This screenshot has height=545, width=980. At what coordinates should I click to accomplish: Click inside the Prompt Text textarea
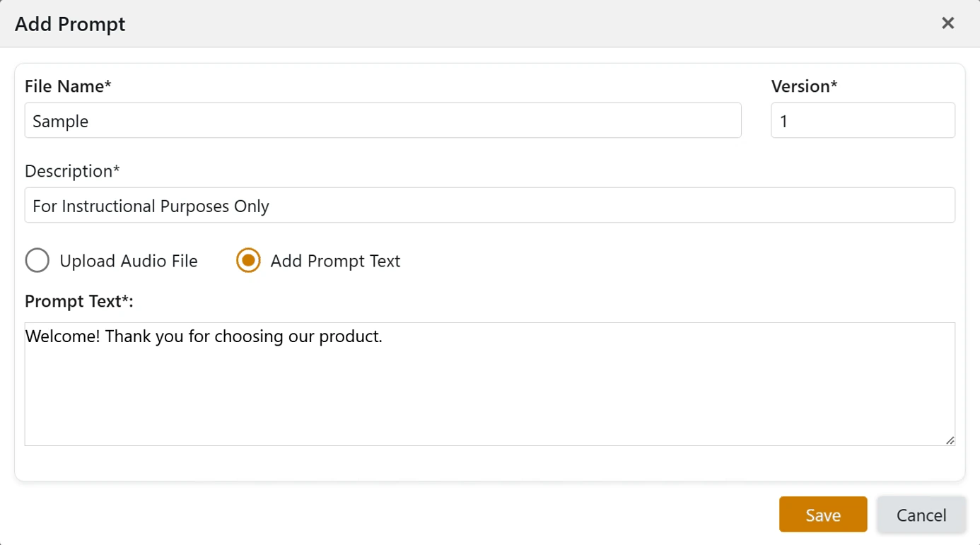tap(490, 385)
